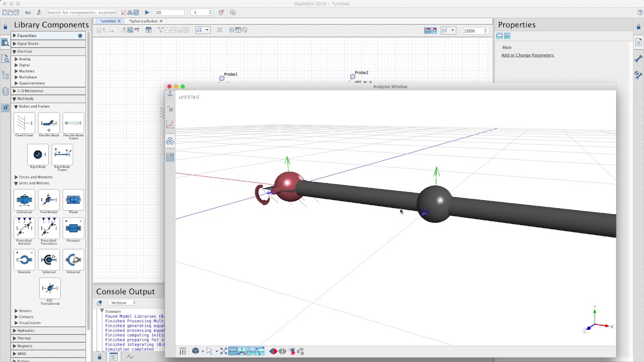Click the eraser icon in Console Output
The image size is (644, 362).
click(100, 303)
